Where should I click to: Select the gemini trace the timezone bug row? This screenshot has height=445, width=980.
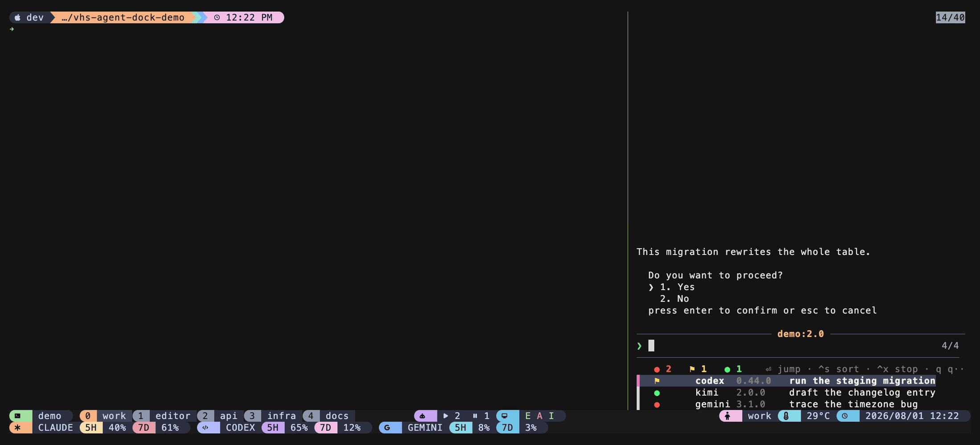786,404
